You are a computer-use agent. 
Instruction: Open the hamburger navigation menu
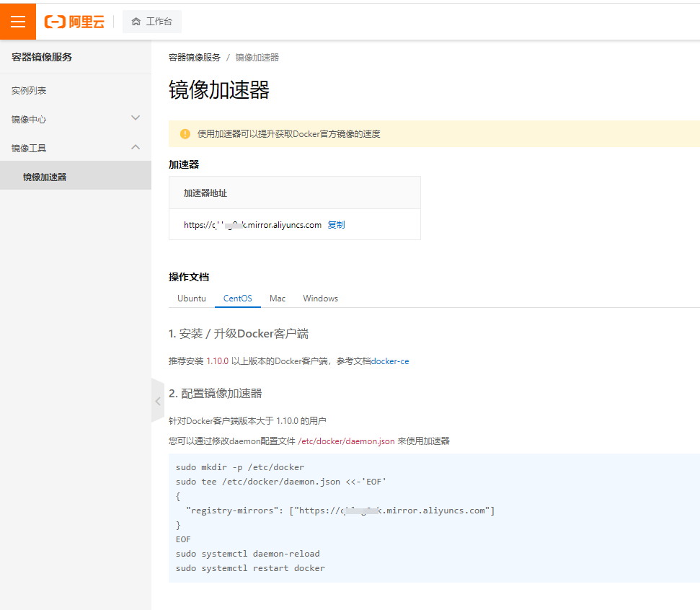18,22
